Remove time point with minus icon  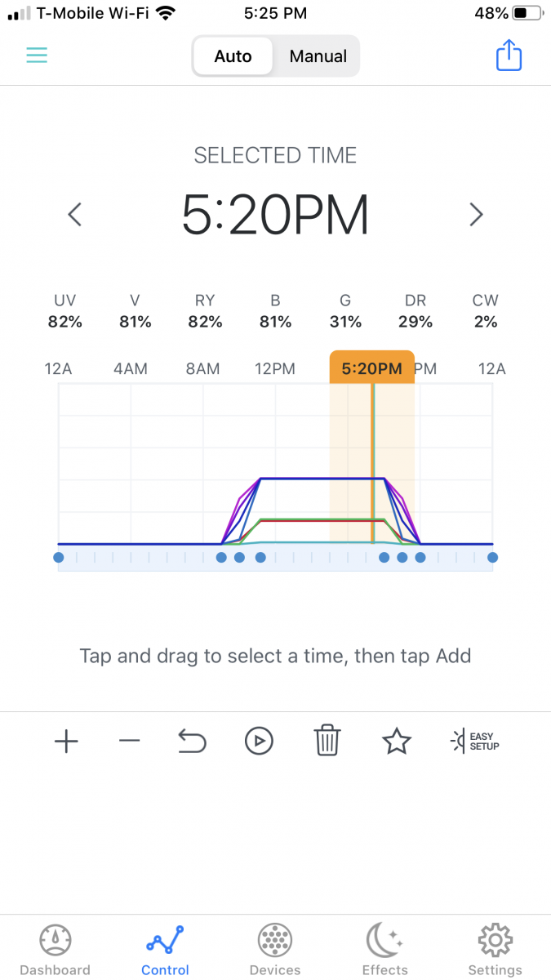click(x=129, y=741)
